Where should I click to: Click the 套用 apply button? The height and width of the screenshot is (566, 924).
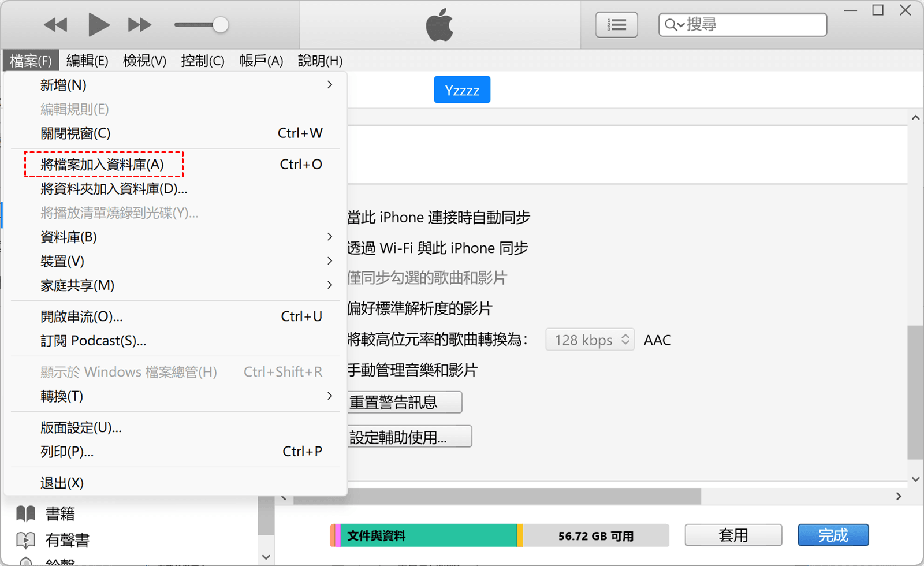pos(733,535)
